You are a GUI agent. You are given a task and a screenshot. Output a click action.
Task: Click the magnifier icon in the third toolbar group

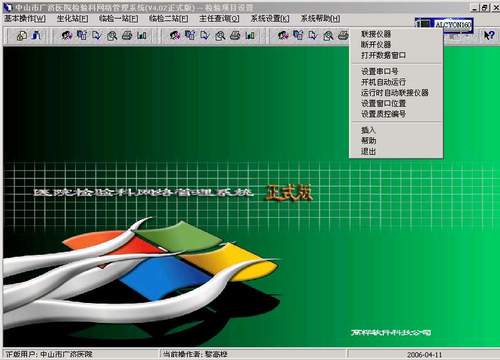(x=328, y=35)
